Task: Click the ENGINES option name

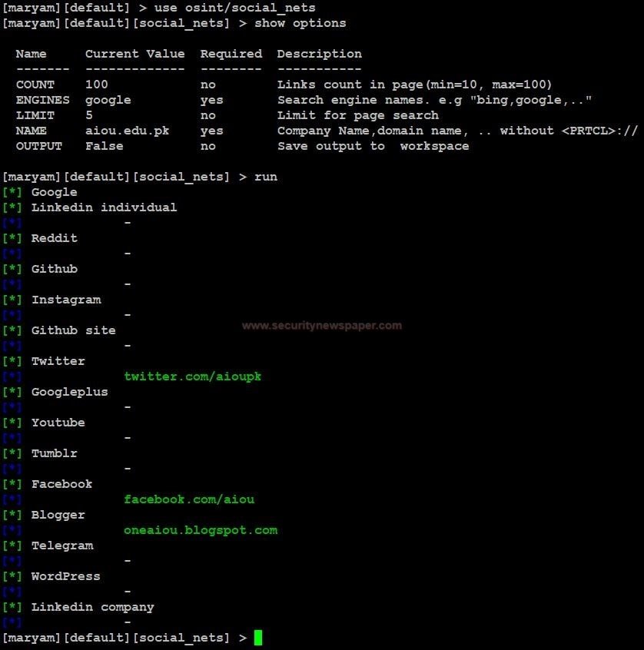Action: (43, 100)
